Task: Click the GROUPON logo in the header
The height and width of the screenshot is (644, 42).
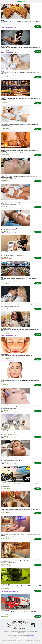Action: tap(21, 1)
